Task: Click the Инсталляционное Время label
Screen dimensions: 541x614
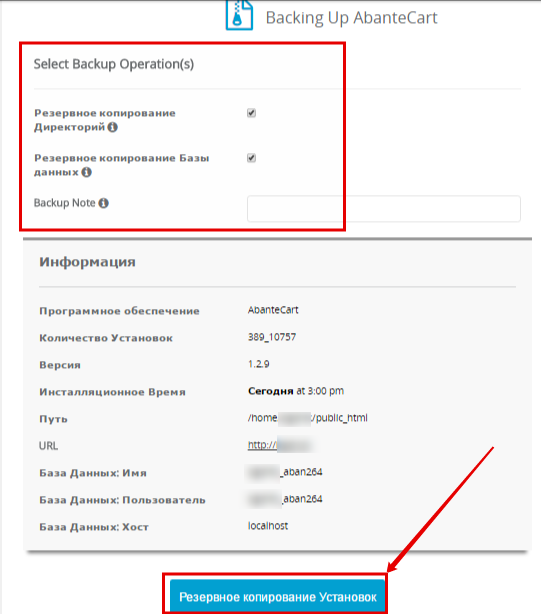Action: (x=112, y=392)
